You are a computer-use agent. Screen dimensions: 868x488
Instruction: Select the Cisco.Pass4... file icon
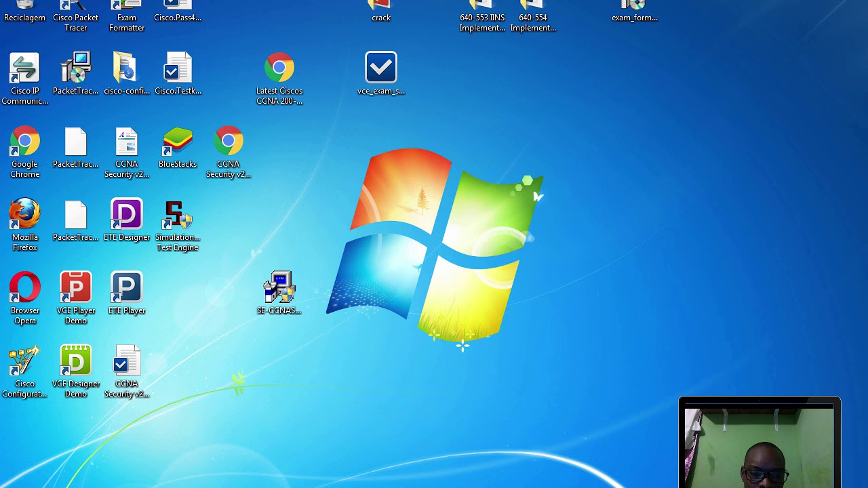click(x=178, y=10)
